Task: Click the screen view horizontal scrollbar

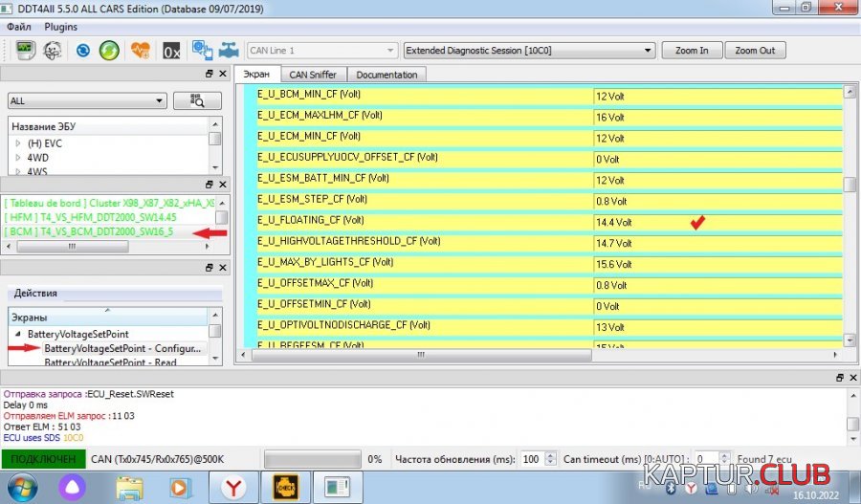Action: 421,355
